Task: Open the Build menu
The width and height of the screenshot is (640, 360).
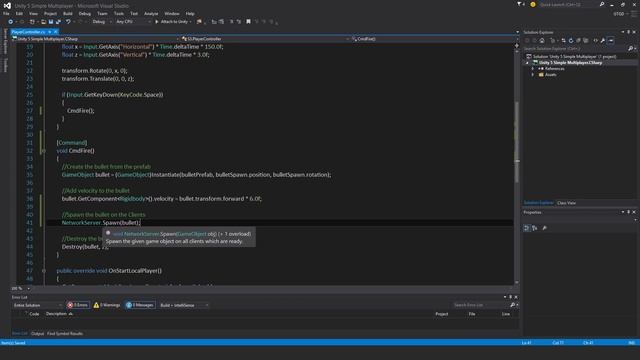Action: pos(67,13)
